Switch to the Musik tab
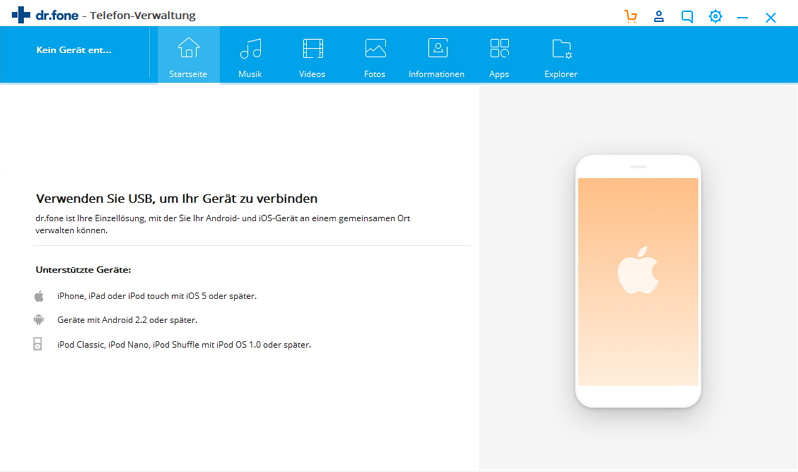Viewport: 798px width, 472px height. pos(250,55)
